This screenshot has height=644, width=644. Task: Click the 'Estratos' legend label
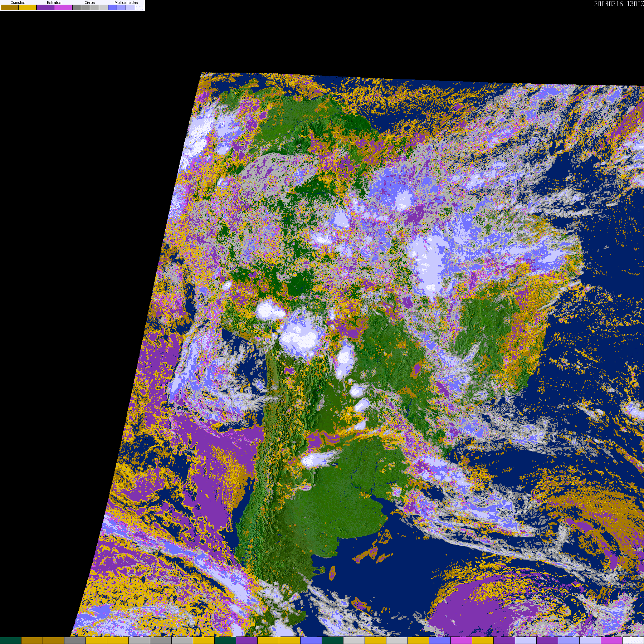(x=54, y=3)
